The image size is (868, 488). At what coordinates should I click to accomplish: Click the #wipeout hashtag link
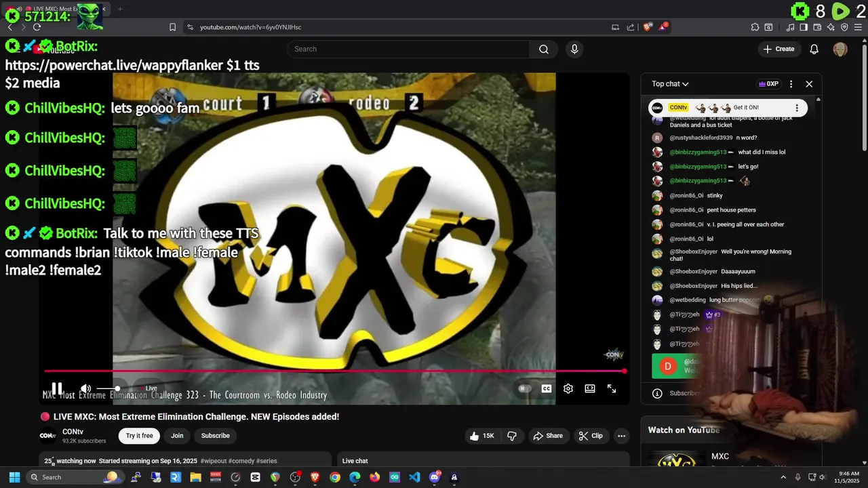(214, 461)
